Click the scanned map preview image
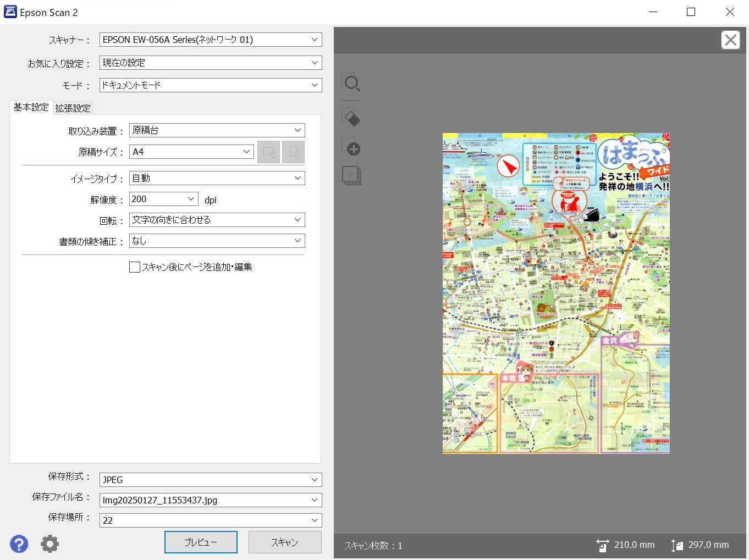Screen dimensions: 749x560 tap(555, 293)
